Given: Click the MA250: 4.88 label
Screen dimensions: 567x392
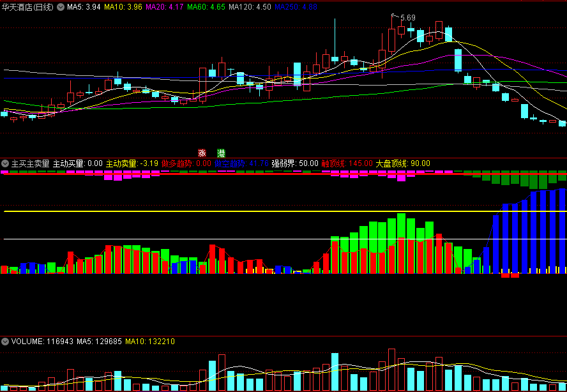Looking at the screenshot, I should click(296, 7).
